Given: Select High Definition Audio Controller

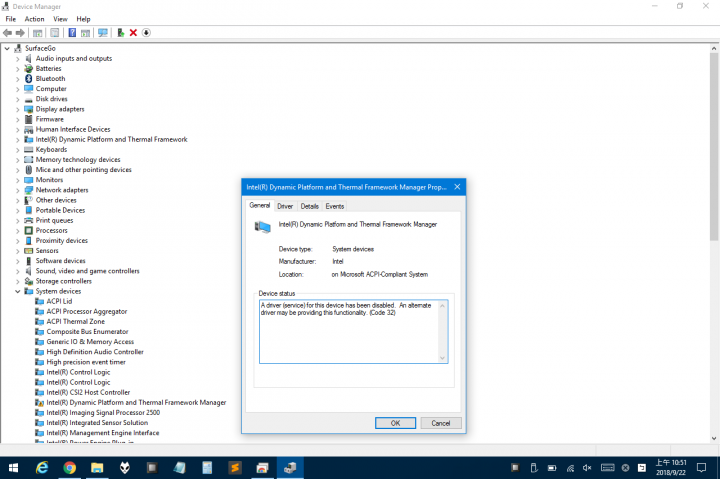Looking at the screenshot, I should pos(95,352).
